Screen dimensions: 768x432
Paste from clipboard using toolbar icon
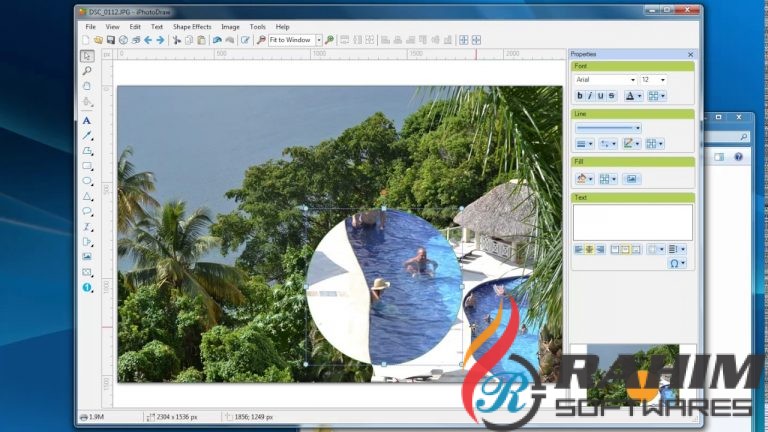(x=201, y=40)
